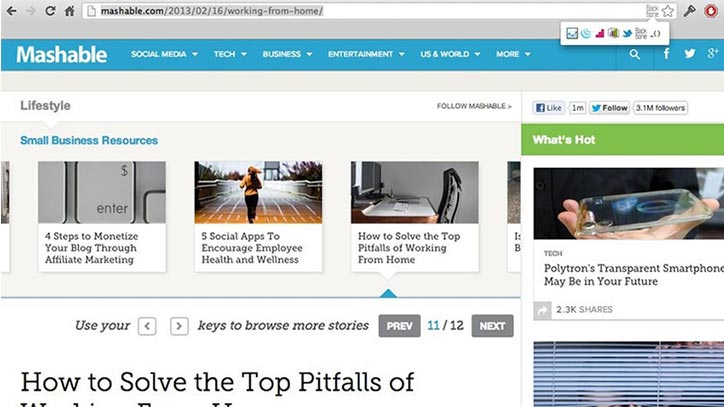Click the Backbone extension icon in address bar
This screenshot has width=724, height=407.
pyautogui.click(x=652, y=11)
